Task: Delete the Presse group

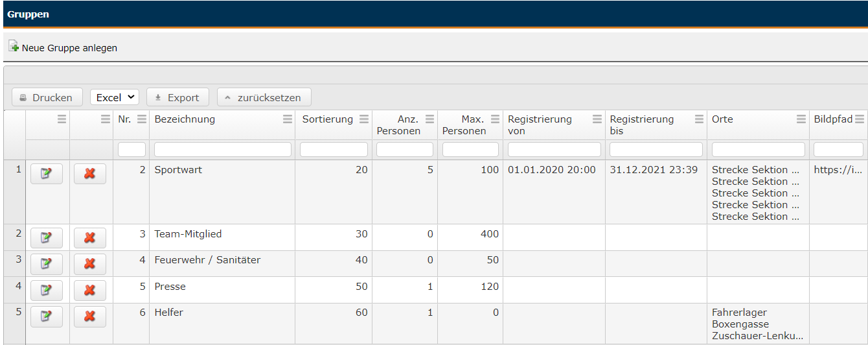Action: pos(90,291)
